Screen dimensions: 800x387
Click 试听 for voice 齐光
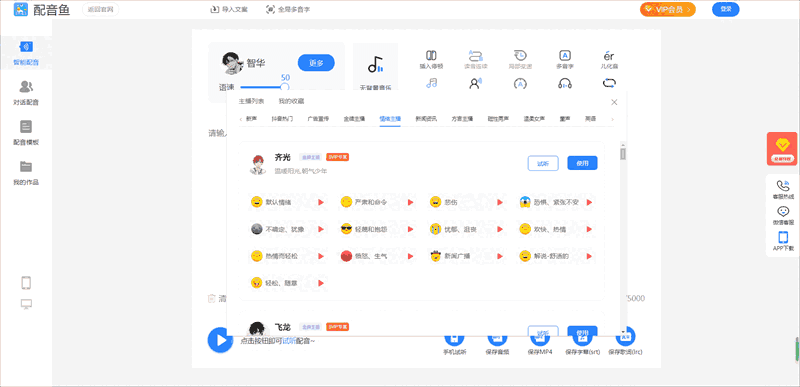543,163
